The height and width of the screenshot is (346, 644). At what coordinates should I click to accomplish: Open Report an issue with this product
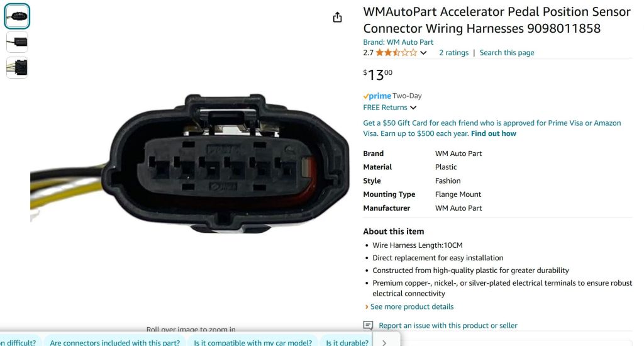(448, 325)
